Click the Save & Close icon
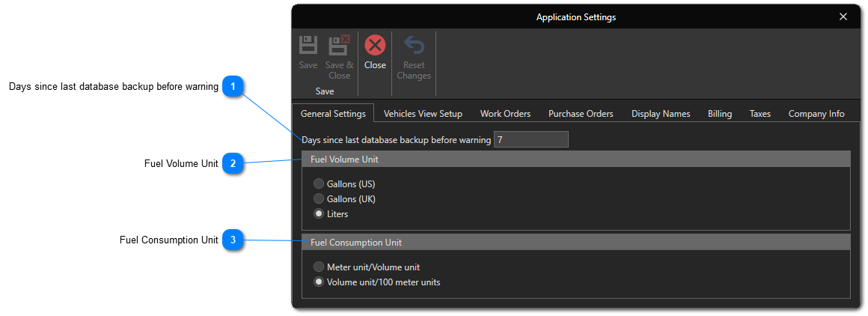 pos(339,46)
